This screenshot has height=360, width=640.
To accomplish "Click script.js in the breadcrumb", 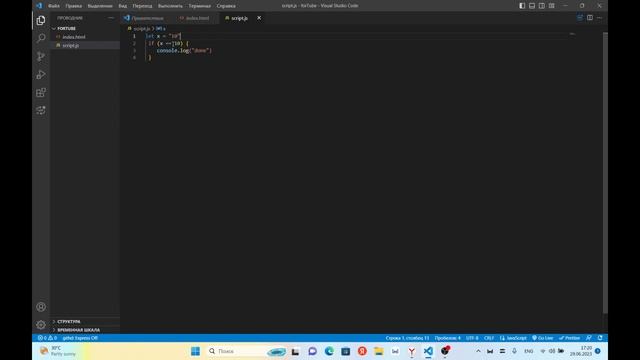I will point(142,29).
